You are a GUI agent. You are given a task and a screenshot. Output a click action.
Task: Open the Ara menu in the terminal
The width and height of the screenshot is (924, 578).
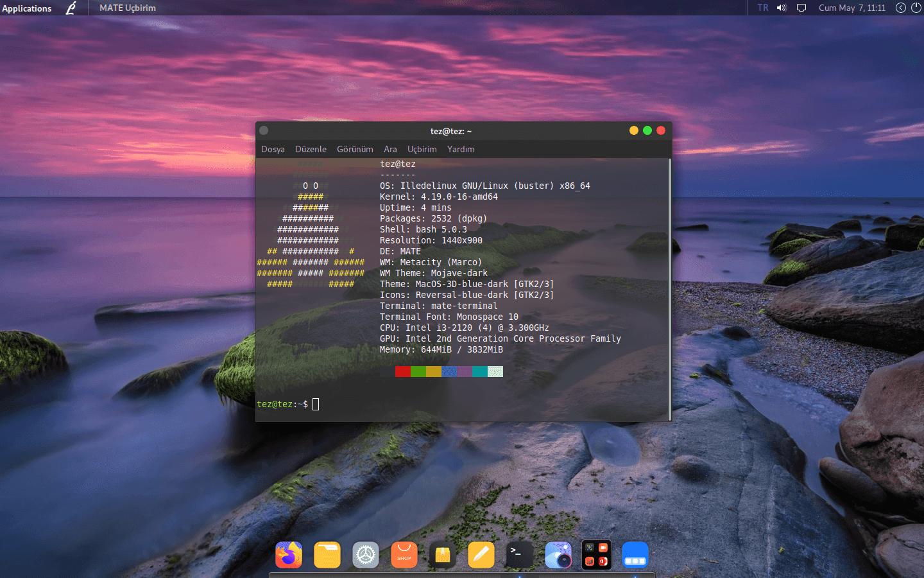click(390, 149)
